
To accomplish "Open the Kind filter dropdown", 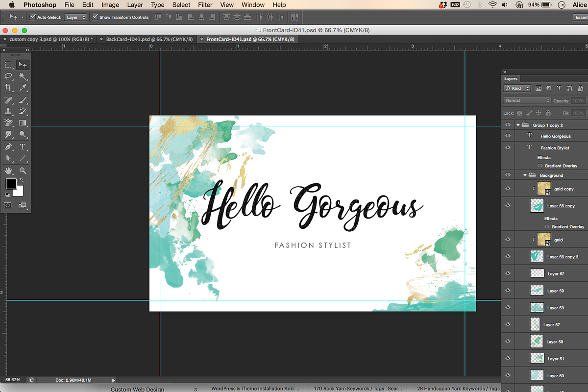I will (x=517, y=88).
